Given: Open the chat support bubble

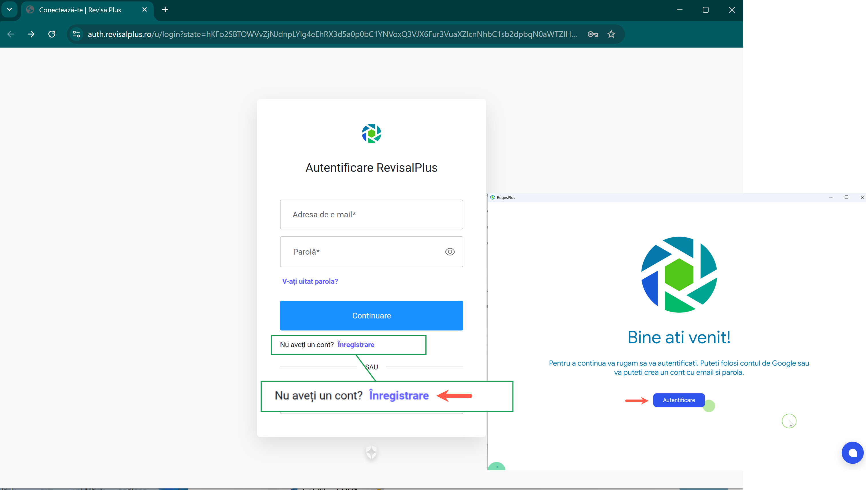Looking at the screenshot, I should pyautogui.click(x=853, y=453).
